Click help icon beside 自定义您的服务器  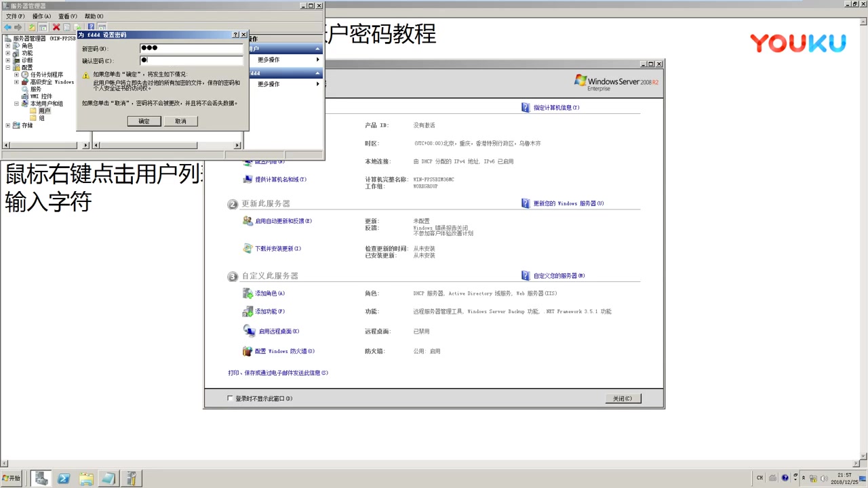click(x=526, y=276)
